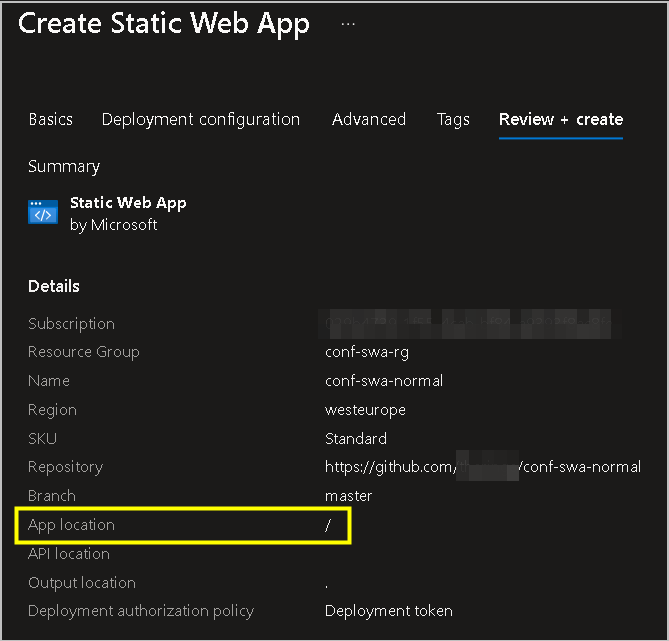The height and width of the screenshot is (641, 669).
Task: Click the GitHub repository URL value
Action: coord(483,467)
